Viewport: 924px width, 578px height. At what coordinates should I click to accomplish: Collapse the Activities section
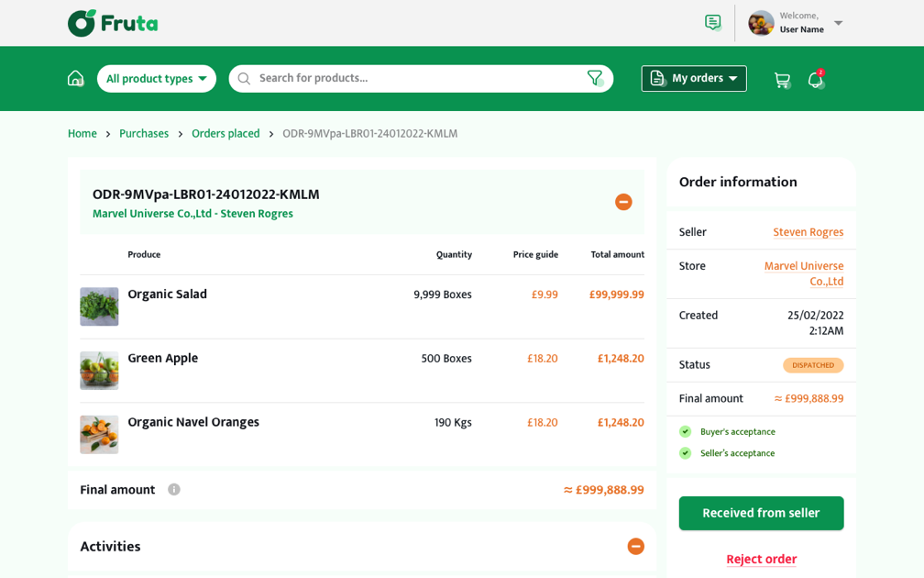tap(635, 547)
